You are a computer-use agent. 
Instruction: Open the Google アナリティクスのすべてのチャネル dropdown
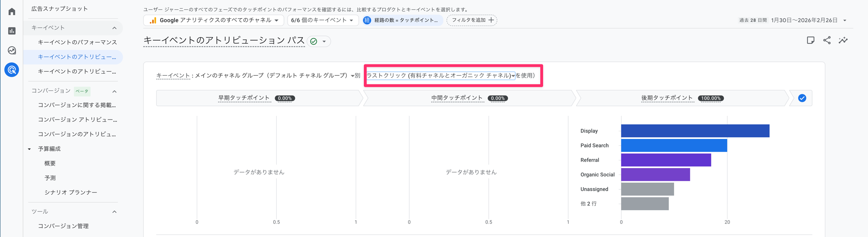pyautogui.click(x=214, y=20)
